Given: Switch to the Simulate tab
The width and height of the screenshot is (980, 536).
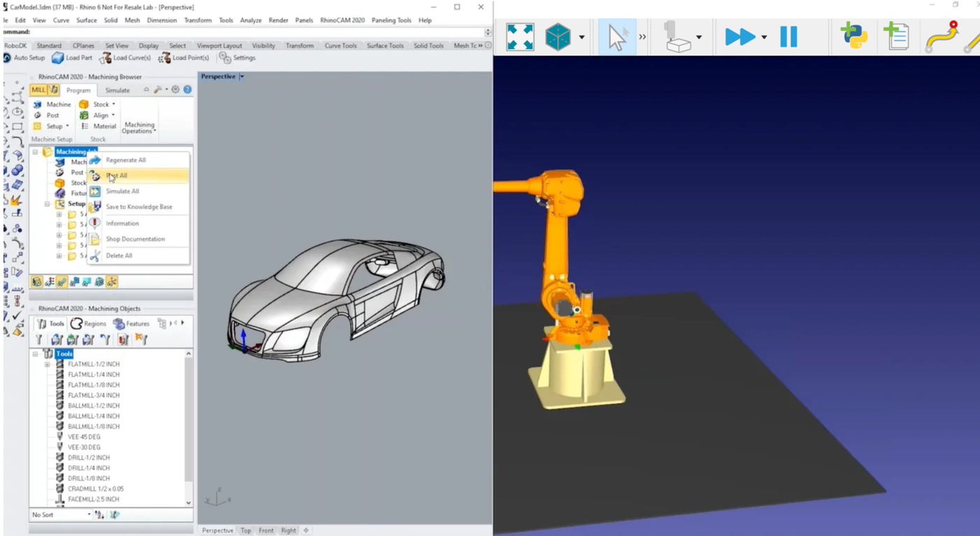Looking at the screenshot, I should (117, 90).
